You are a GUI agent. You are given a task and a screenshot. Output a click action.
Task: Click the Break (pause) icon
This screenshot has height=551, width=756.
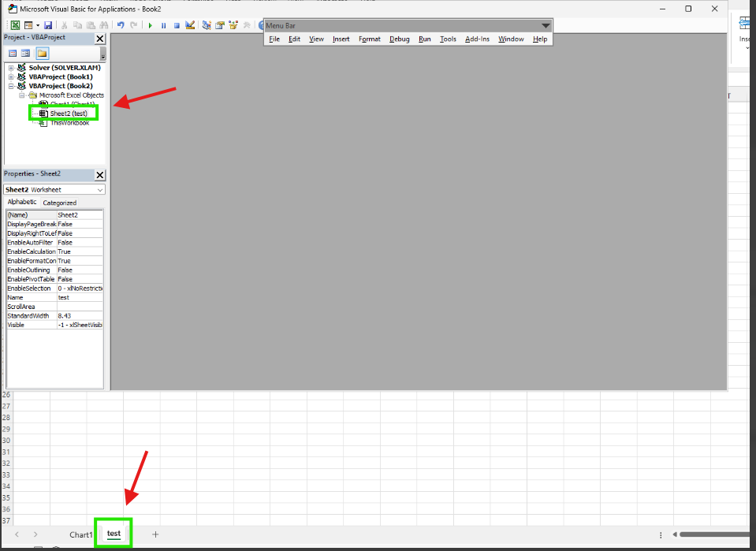163,25
